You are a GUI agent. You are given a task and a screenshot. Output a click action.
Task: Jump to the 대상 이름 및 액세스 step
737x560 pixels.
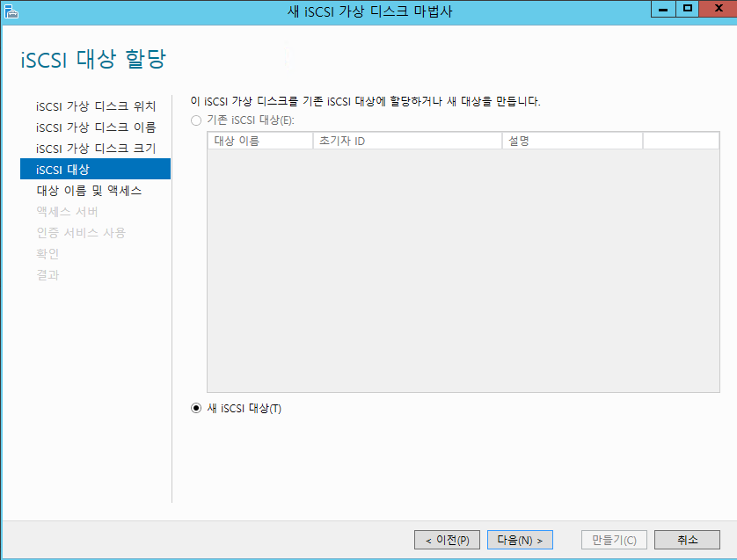coord(89,190)
